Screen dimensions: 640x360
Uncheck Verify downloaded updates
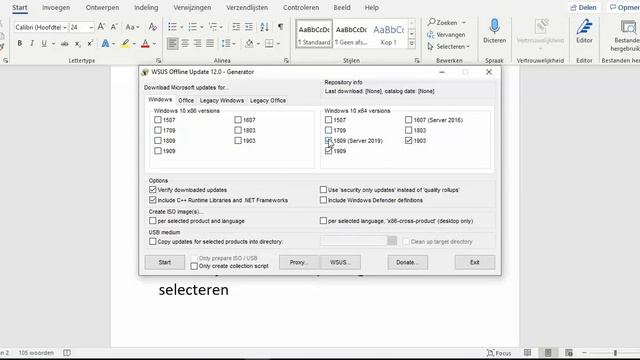click(x=153, y=190)
